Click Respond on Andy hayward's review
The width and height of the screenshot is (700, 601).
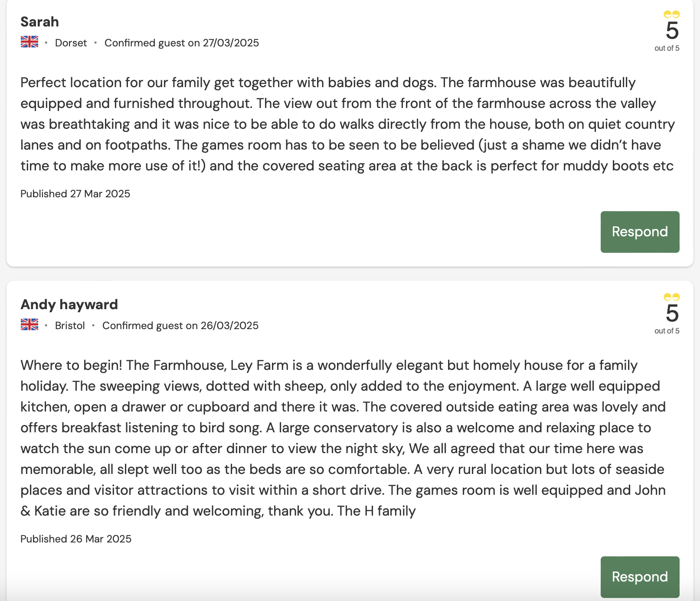(x=640, y=577)
